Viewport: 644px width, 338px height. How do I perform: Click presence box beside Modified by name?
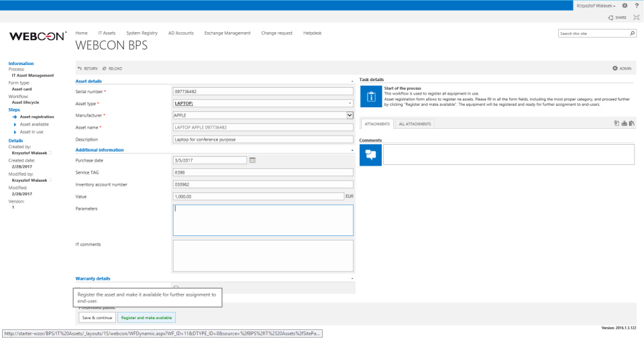click(x=50, y=180)
